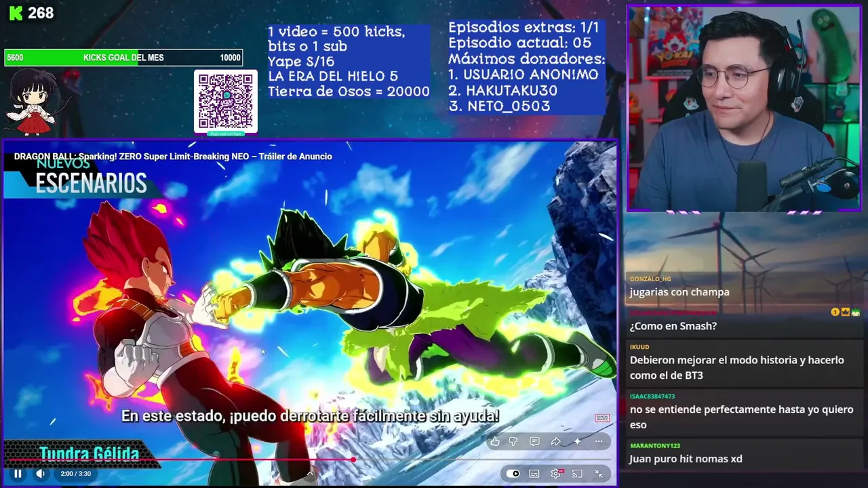Viewport: 868px width, 488px height.
Task: Click the Kicks Goal del Mes progress bar
Action: (123, 58)
